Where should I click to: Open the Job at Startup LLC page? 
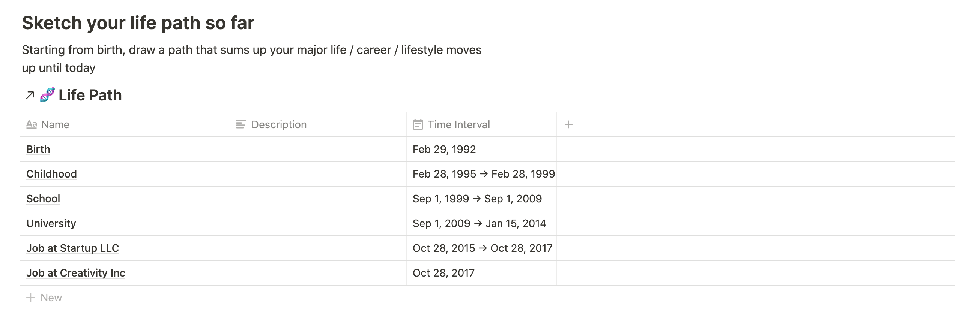tap(73, 248)
